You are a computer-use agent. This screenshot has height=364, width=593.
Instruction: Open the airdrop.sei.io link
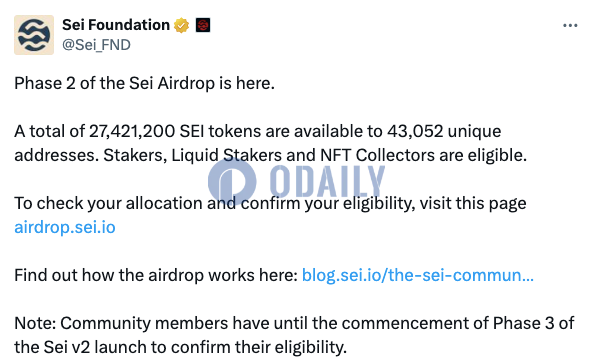[65, 227]
